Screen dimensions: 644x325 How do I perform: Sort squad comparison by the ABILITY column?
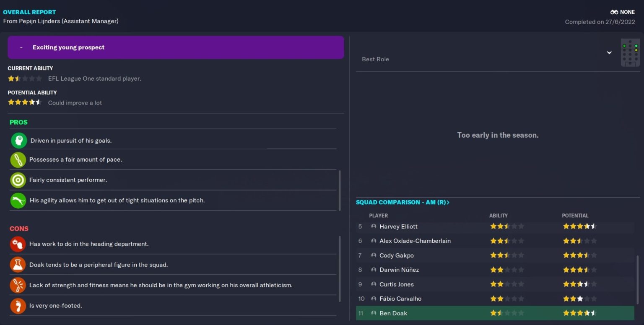pos(498,215)
